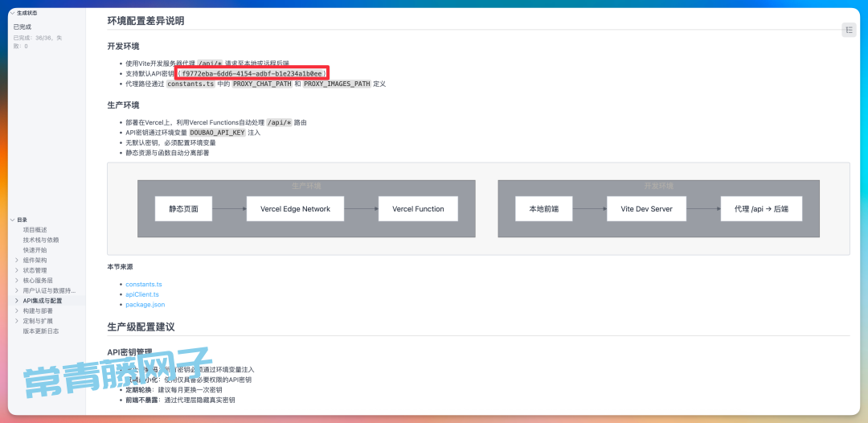
Task: Open 版本更新日志 entry
Action: click(x=40, y=331)
